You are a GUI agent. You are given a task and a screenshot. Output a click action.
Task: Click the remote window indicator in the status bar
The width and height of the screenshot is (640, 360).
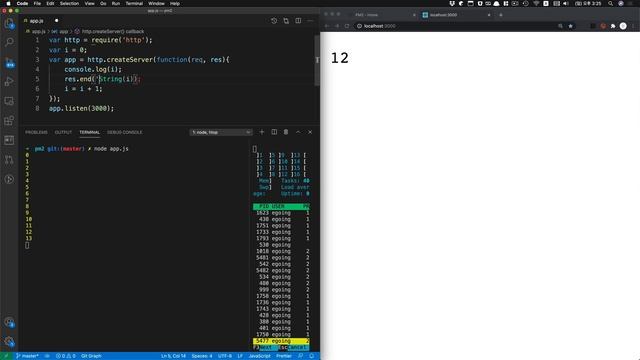pyautogui.click(x=6, y=356)
